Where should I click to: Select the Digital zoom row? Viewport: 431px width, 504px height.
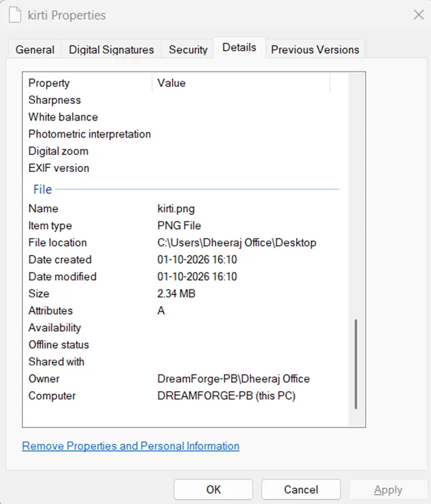click(185, 151)
